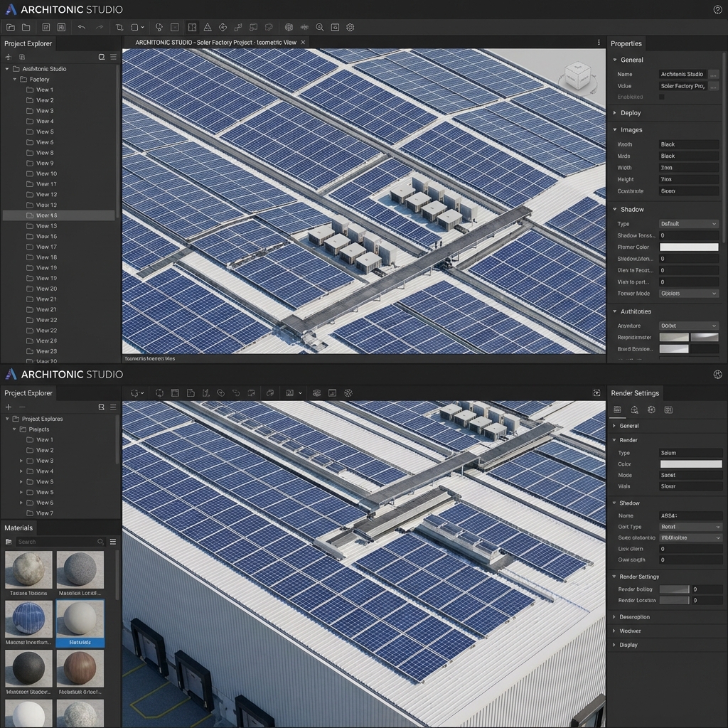Screen dimensions: 728x728
Task: Click the help icon in title bar
Action: click(x=717, y=9)
